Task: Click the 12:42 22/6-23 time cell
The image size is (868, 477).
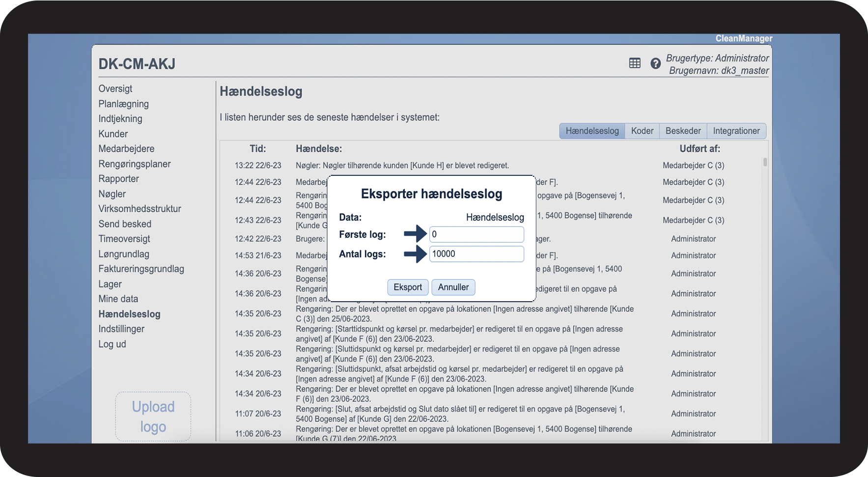Action: point(258,239)
